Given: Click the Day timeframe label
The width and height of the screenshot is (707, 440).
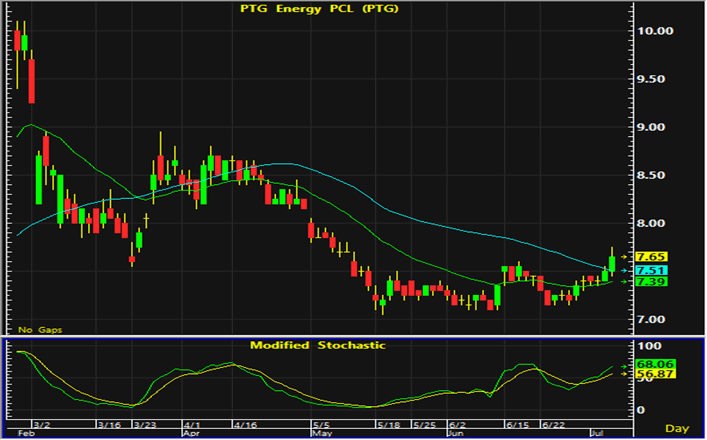Looking at the screenshot, I should (x=677, y=429).
